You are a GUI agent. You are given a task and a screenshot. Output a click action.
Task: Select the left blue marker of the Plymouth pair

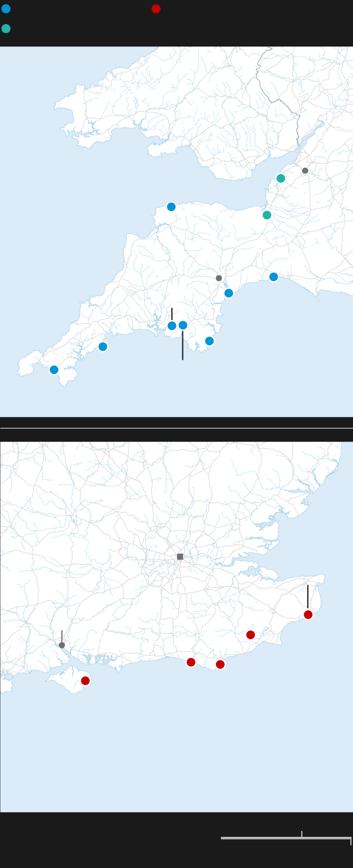pos(172,326)
